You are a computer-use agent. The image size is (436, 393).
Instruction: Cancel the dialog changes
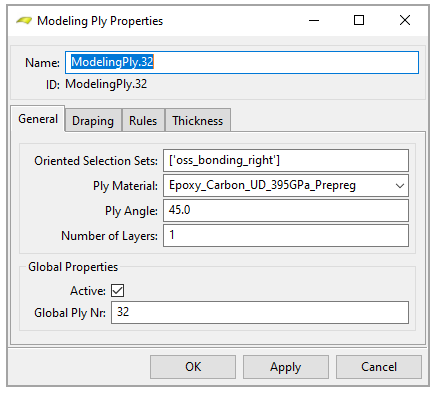point(379,367)
